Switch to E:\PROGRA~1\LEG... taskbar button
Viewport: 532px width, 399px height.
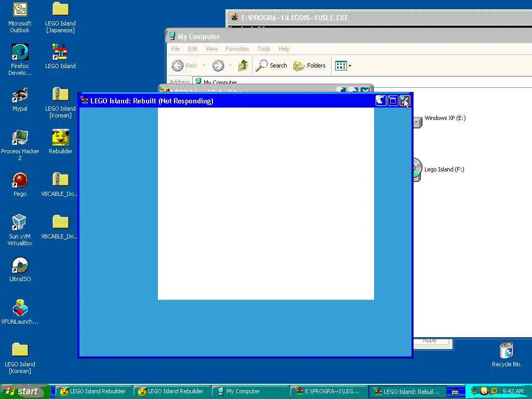pos(328,391)
